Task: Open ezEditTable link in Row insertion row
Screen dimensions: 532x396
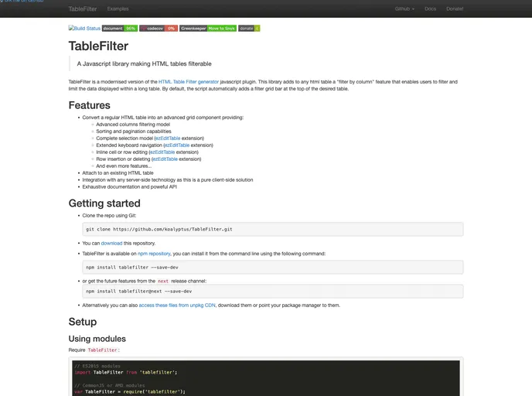Action: 165,159
